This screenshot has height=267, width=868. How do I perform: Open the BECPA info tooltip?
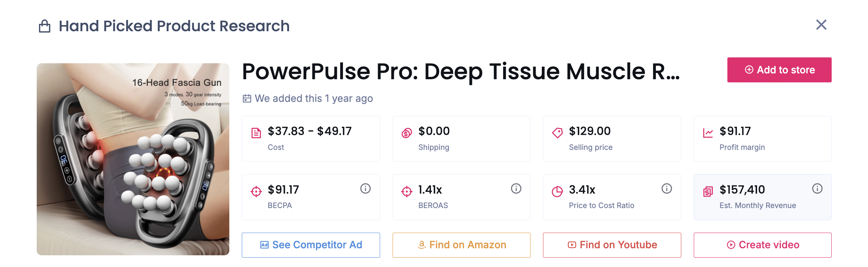365,189
